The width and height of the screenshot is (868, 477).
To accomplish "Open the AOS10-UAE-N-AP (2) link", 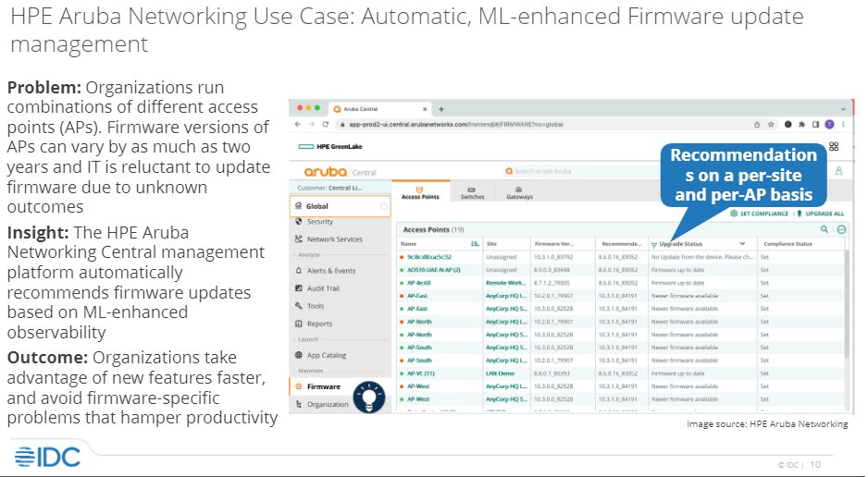I will coord(433,270).
